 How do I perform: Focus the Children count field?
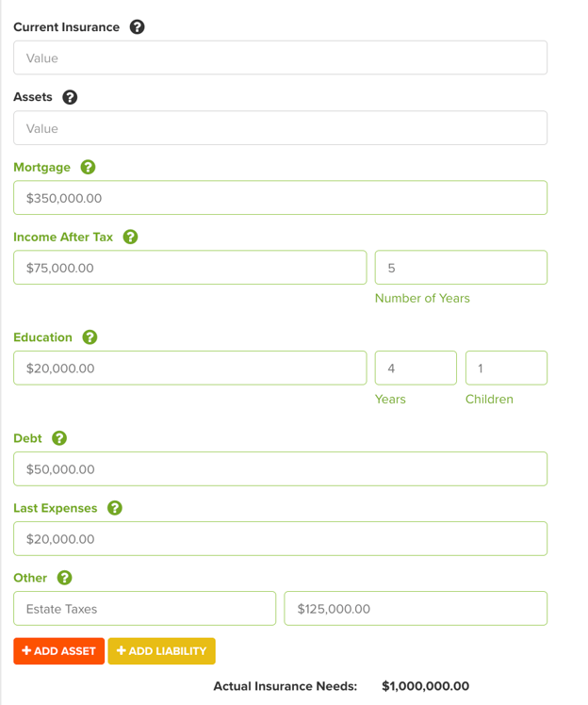(507, 369)
